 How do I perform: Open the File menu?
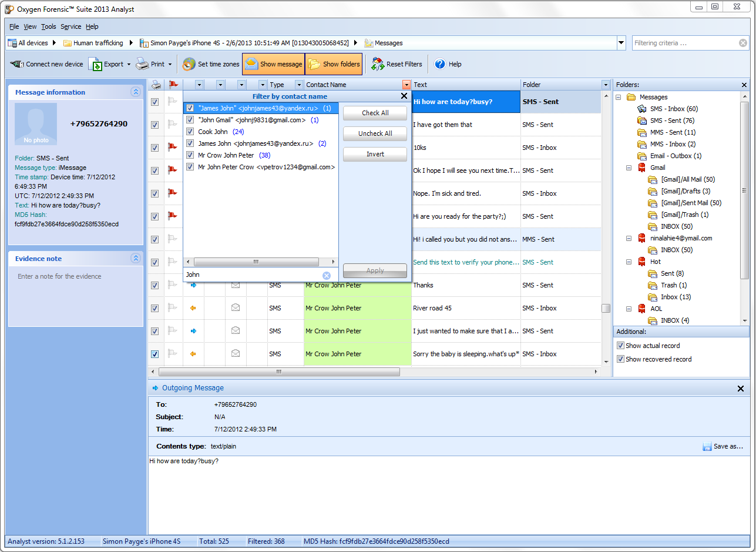click(x=14, y=26)
